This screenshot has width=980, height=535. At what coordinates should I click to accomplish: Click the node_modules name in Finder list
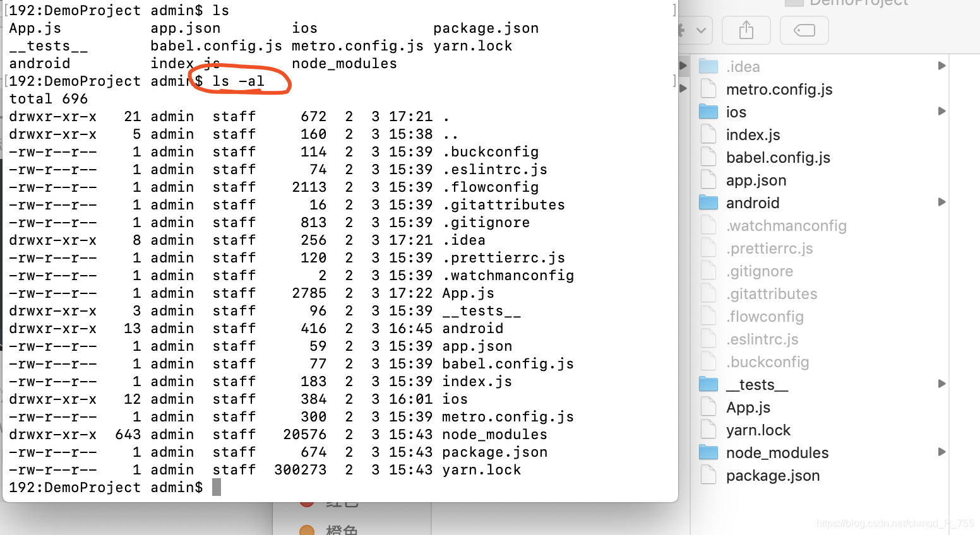(x=777, y=453)
